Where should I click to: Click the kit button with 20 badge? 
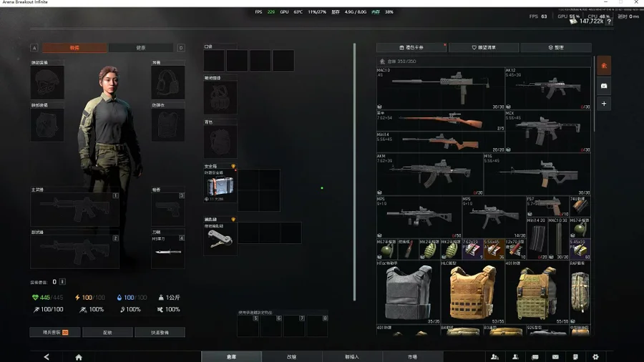tap(55, 332)
